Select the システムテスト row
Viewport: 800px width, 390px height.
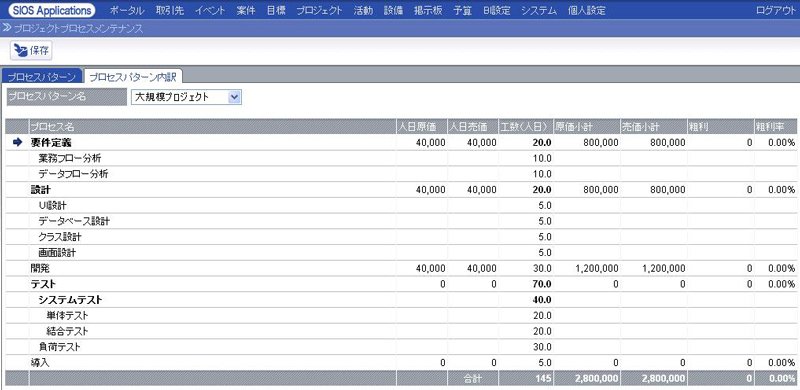click(401, 300)
